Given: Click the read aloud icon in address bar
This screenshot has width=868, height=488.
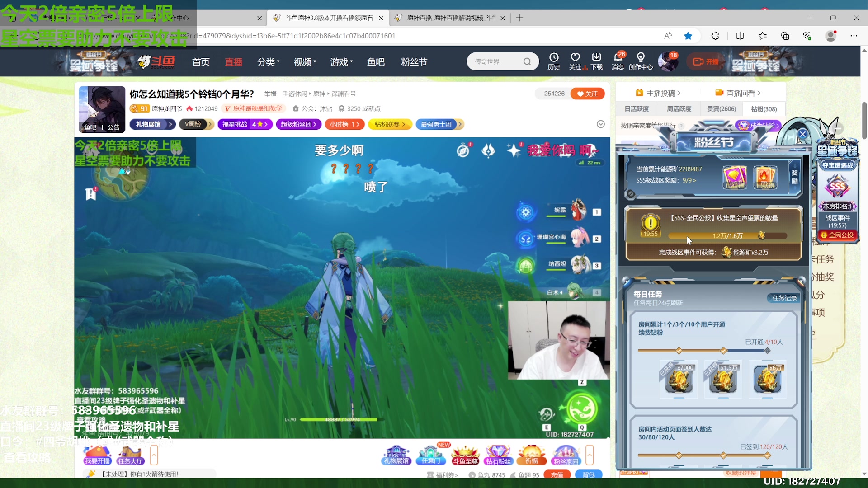Looking at the screenshot, I should (x=668, y=36).
